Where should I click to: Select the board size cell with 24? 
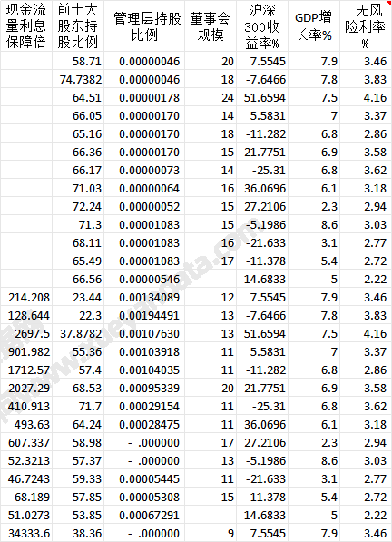[x=211, y=97]
